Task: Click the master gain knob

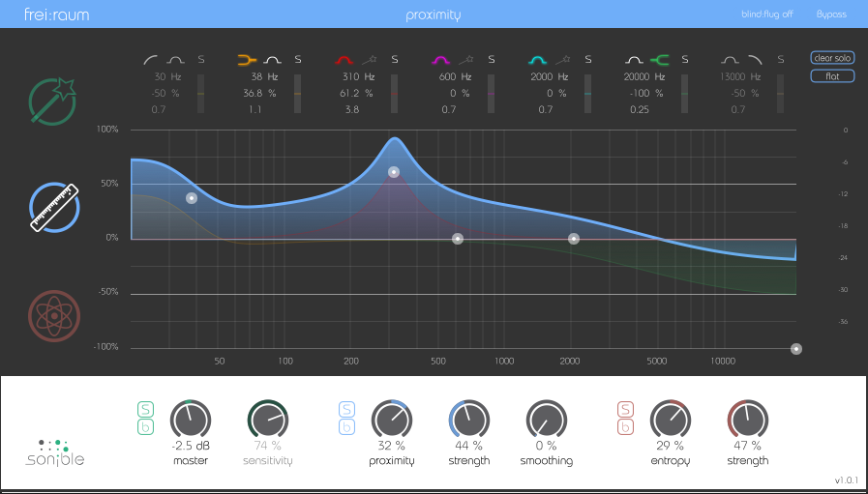Action: pyautogui.click(x=191, y=420)
